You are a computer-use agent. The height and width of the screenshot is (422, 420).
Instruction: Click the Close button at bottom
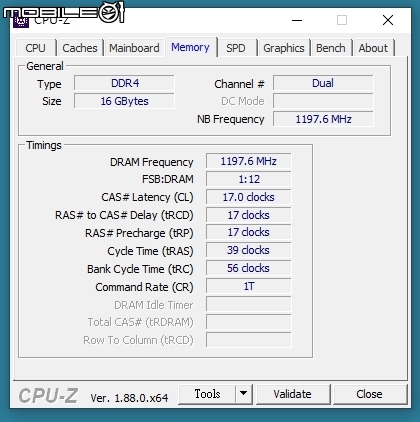(369, 394)
